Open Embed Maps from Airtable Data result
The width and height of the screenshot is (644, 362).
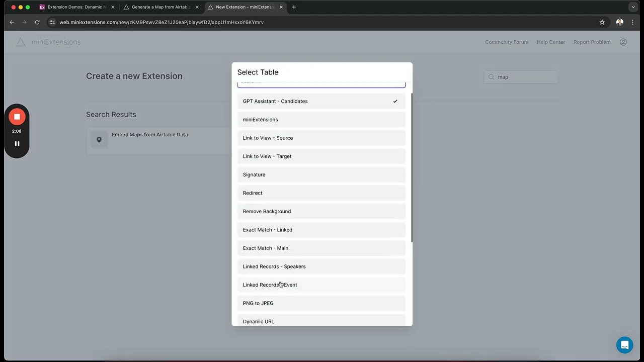[x=158, y=140]
